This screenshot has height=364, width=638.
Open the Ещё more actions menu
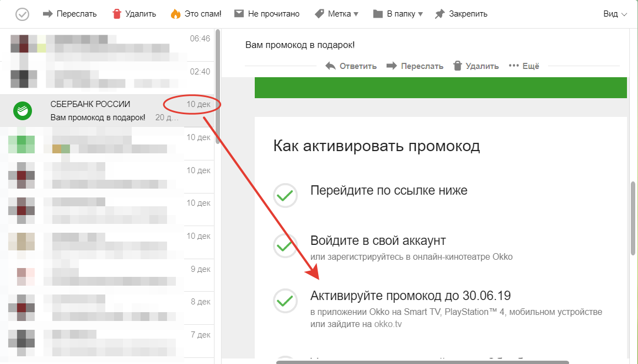click(x=524, y=66)
